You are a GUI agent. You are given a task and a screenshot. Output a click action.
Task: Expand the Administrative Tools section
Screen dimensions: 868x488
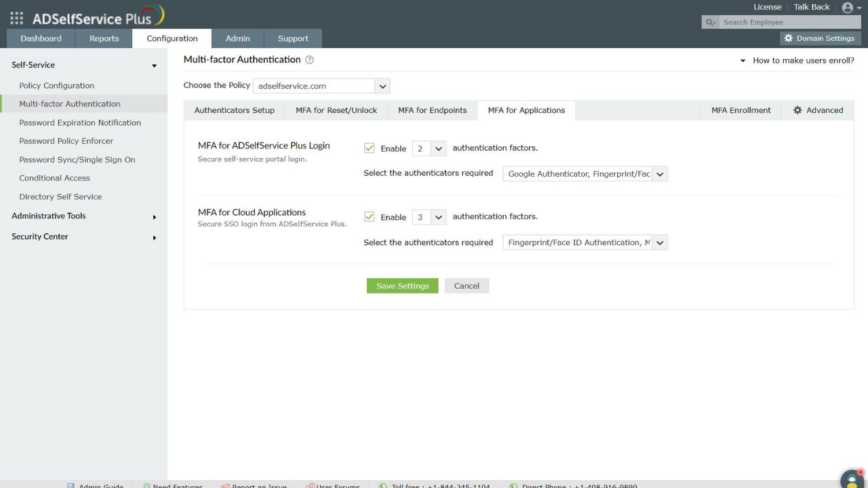pos(154,217)
